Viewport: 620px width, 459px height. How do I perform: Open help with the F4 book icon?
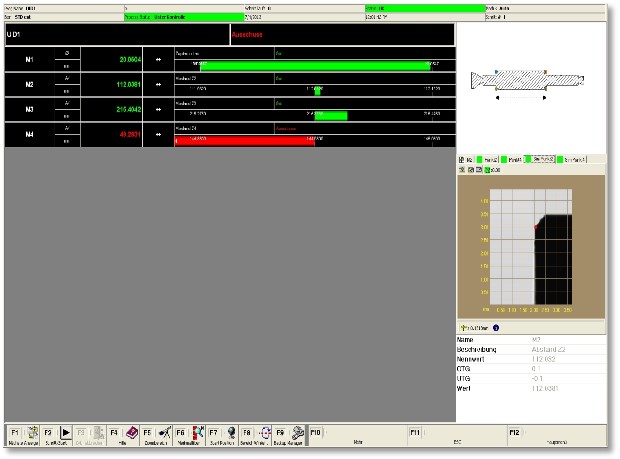129,432
